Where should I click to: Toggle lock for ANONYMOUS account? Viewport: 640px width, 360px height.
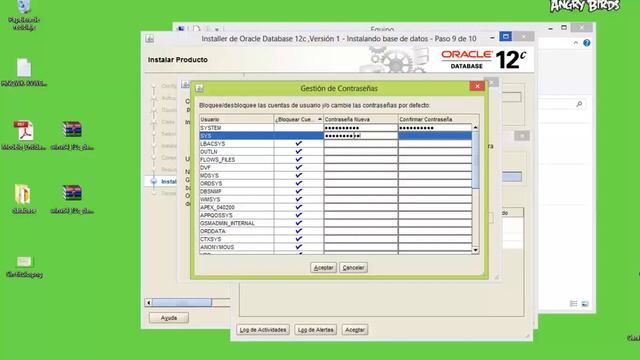299,247
